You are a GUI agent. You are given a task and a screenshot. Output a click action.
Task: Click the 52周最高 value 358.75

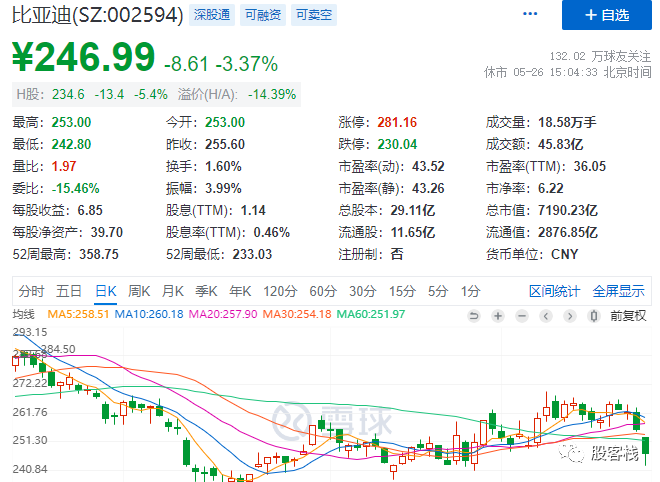pyautogui.click(x=99, y=254)
